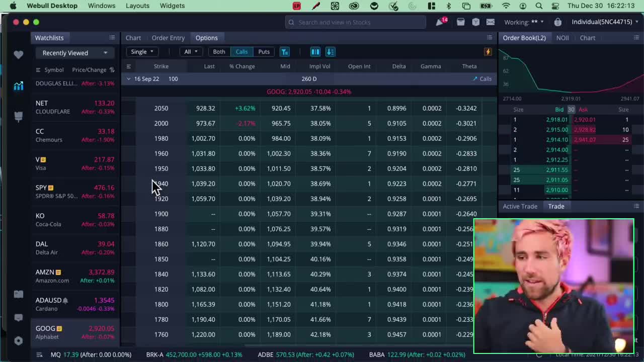Collapse the 16 Sep 22 expiration row
Image resolution: width=644 pixels, height=362 pixels.
tap(129, 79)
